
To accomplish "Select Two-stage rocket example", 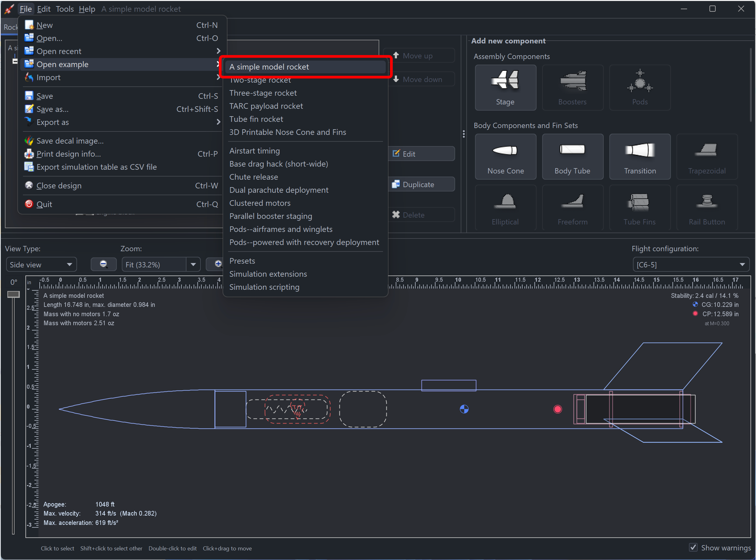I will pos(261,79).
